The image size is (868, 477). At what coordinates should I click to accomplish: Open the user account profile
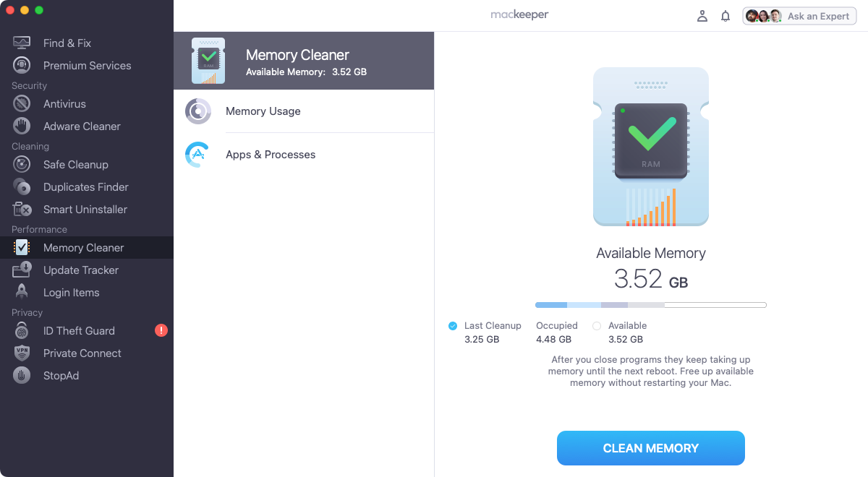point(702,15)
